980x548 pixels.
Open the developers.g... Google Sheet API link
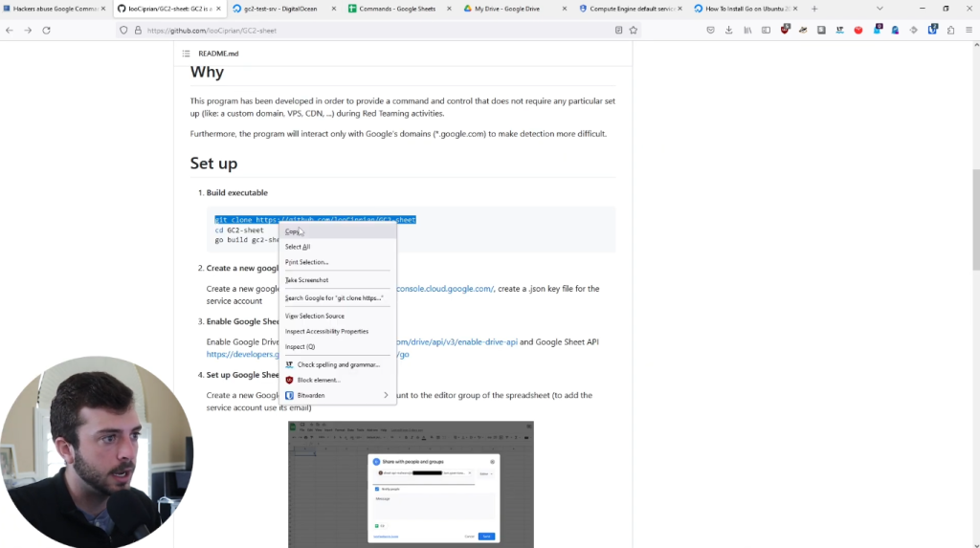click(x=242, y=354)
